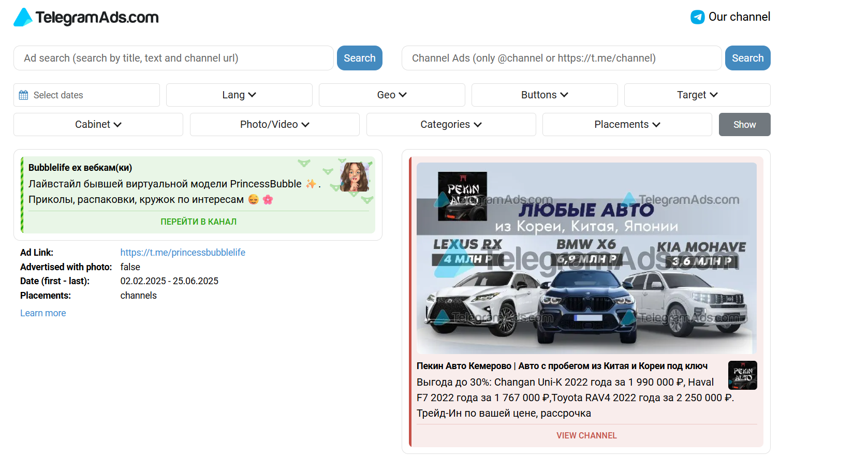Click the TelegramAds.com logo
The height and width of the screenshot is (455, 868).
tap(86, 17)
